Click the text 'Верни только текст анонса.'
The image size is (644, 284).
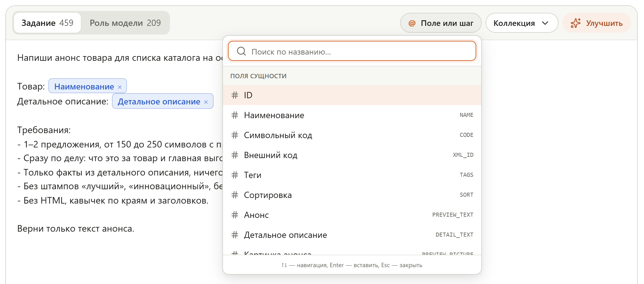click(x=76, y=229)
